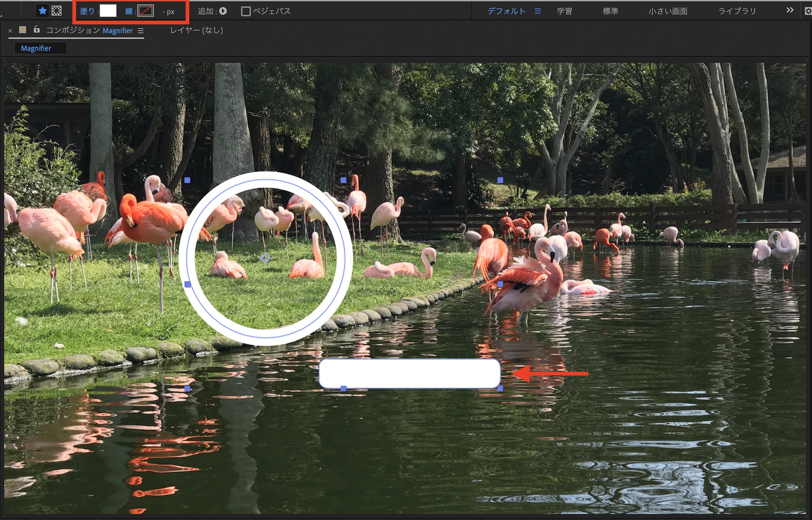This screenshot has height=520, width=812.
Task: Click the Magnifier breadcrumb button
Action: 36,48
